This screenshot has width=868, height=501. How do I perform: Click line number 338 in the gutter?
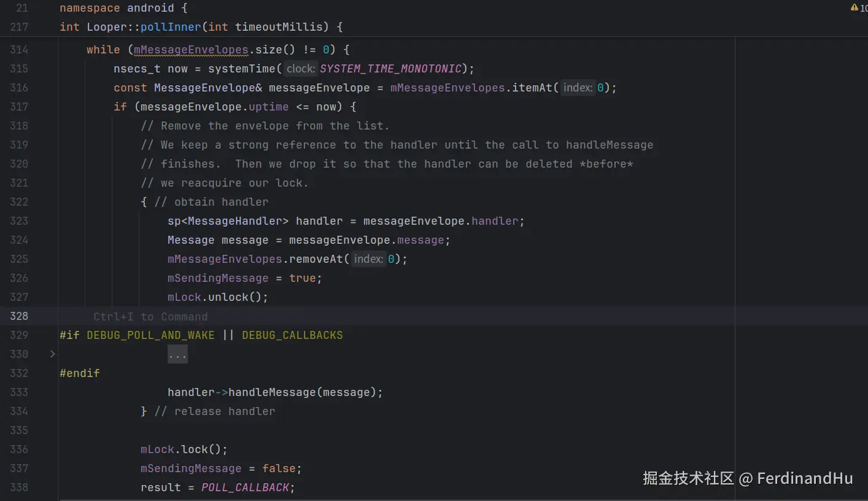19,487
